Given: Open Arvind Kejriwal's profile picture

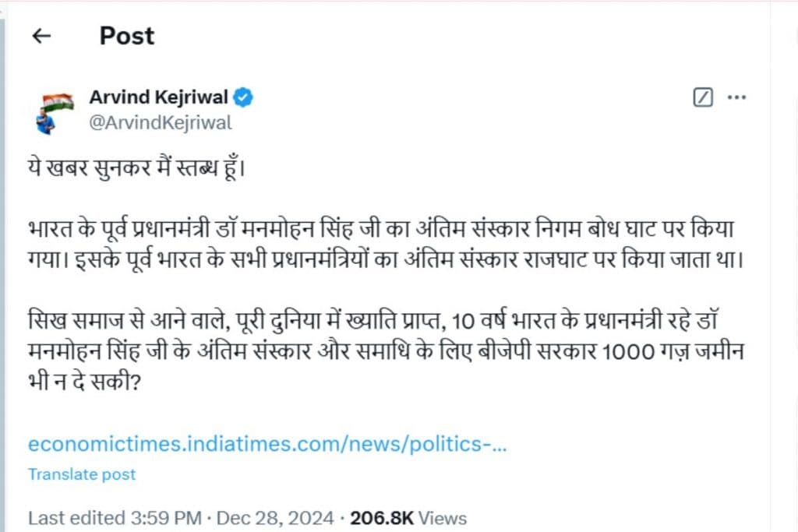Looking at the screenshot, I should coord(55,111).
